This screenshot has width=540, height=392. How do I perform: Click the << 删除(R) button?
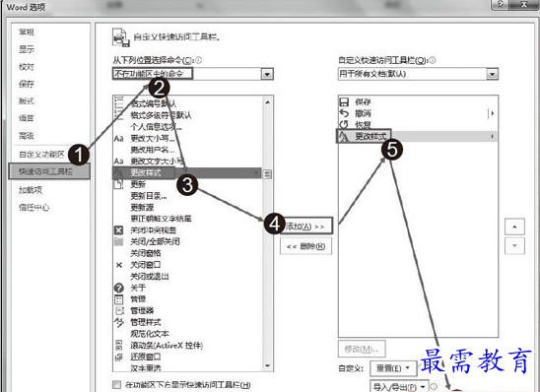(x=306, y=246)
